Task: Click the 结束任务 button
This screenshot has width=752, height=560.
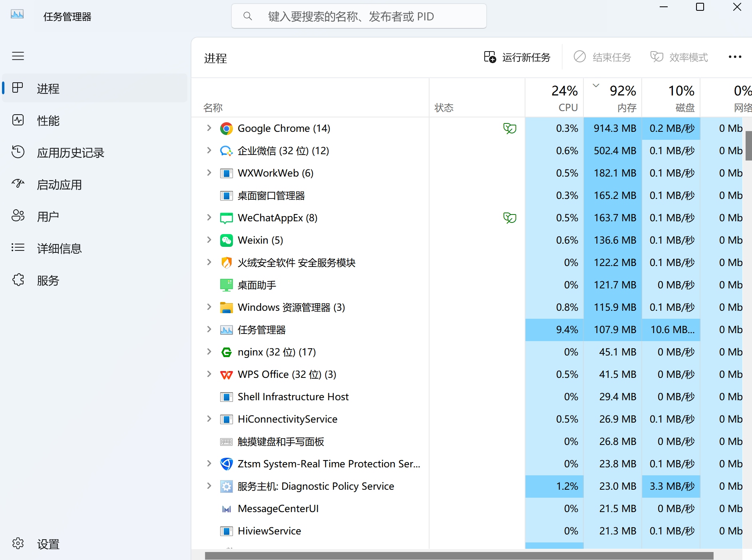Action: [x=603, y=58]
